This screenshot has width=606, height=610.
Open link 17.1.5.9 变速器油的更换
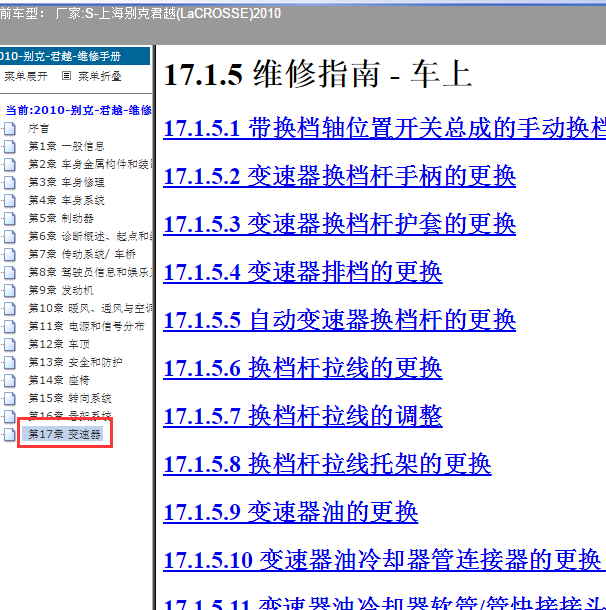click(x=291, y=512)
